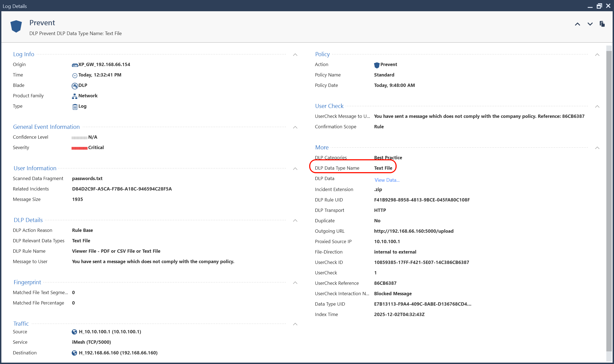Screen dimensions: 614x364
Task: Click the DLP blade icon
Action: tap(75, 86)
